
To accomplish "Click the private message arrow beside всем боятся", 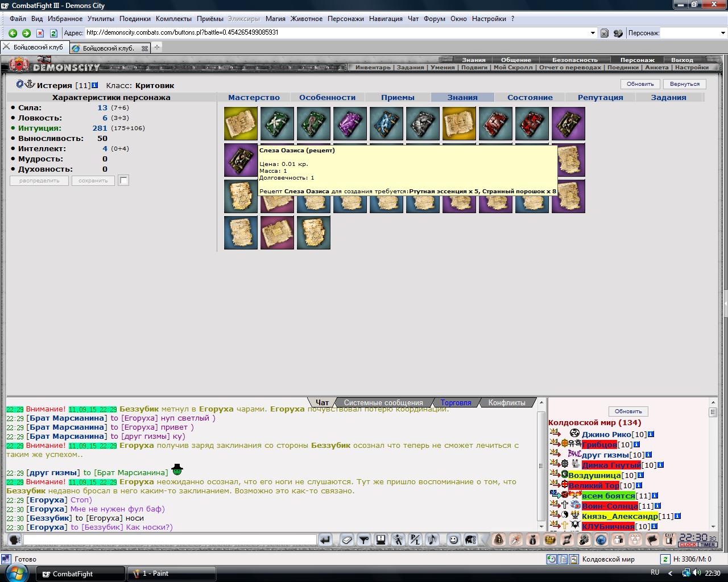I will click(555, 494).
